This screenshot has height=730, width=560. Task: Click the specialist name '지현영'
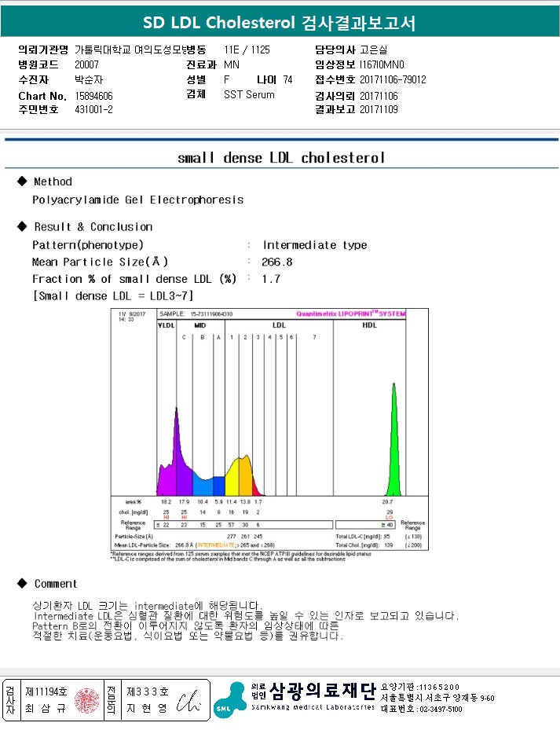[x=147, y=709]
